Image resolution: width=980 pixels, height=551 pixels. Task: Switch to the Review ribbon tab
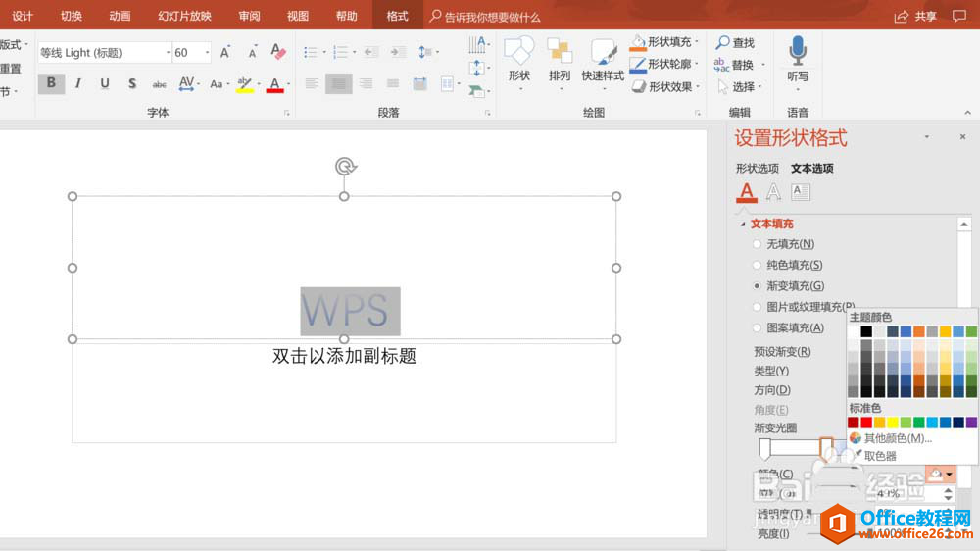(249, 17)
